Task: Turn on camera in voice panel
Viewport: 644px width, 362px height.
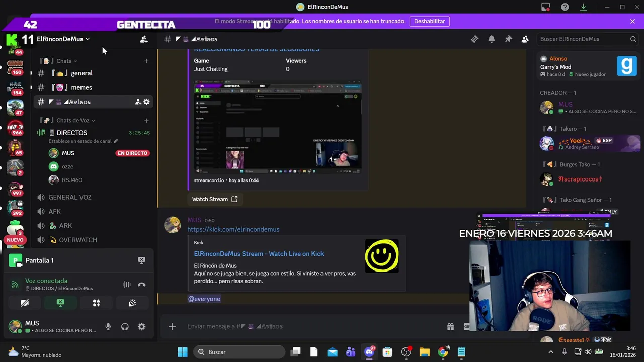Action: coord(25,303)
